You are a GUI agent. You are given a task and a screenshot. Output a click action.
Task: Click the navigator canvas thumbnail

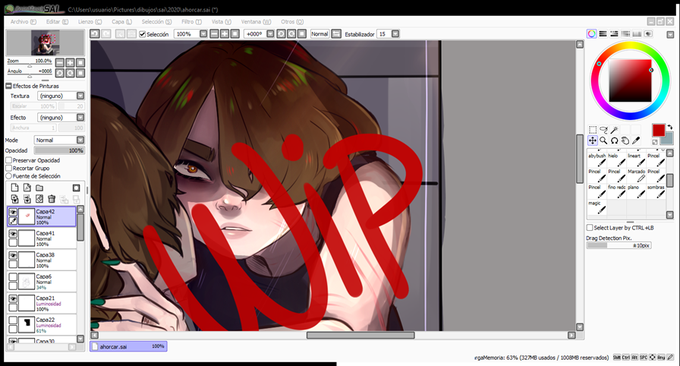pos(45,42)
